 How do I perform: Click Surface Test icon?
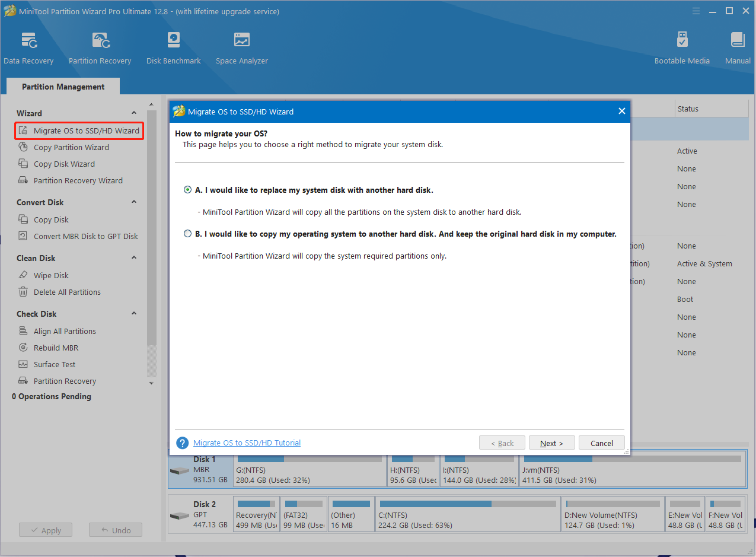point(23,364)
